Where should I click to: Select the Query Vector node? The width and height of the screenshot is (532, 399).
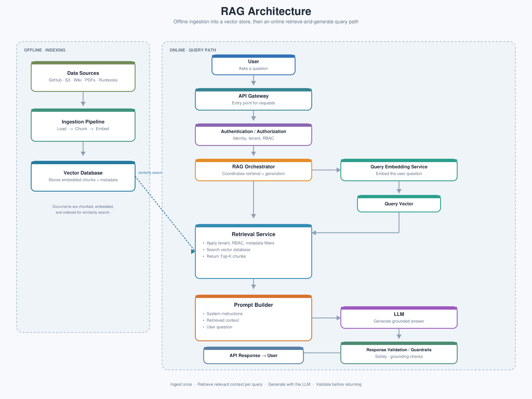pos(399,204)
